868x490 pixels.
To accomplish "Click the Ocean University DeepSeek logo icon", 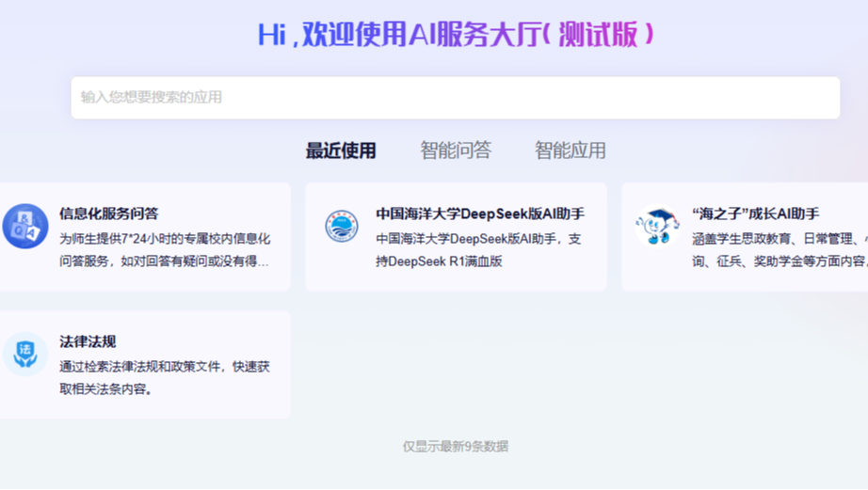I will (342, 227).
